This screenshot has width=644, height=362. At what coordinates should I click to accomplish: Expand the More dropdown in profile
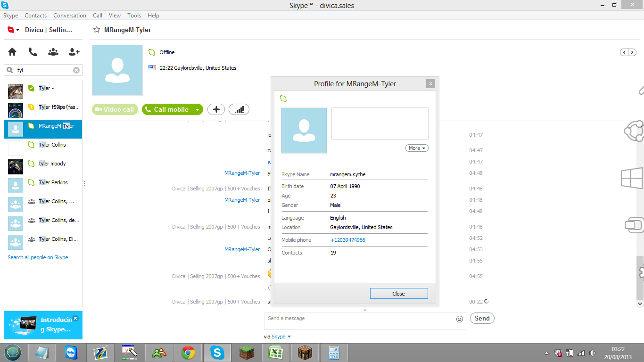417,148
